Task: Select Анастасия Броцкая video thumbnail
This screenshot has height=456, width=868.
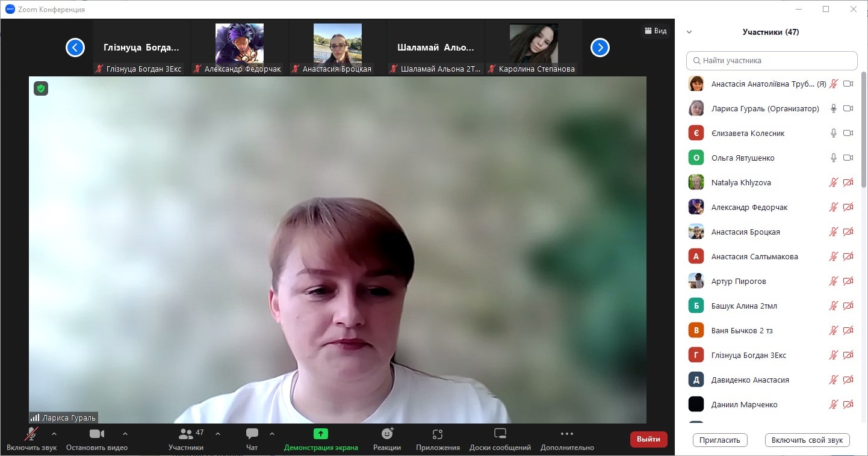Action: [x=338, y=48]
